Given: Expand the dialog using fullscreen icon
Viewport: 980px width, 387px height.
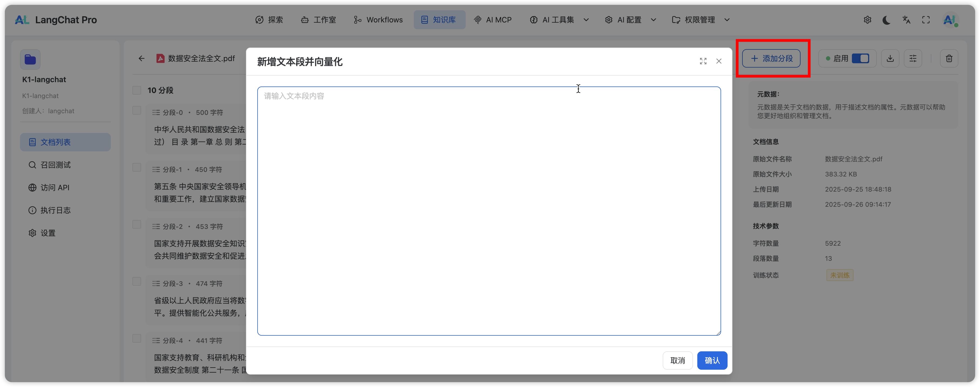Looking at the screenshot, I should click(x=703, y=61).
